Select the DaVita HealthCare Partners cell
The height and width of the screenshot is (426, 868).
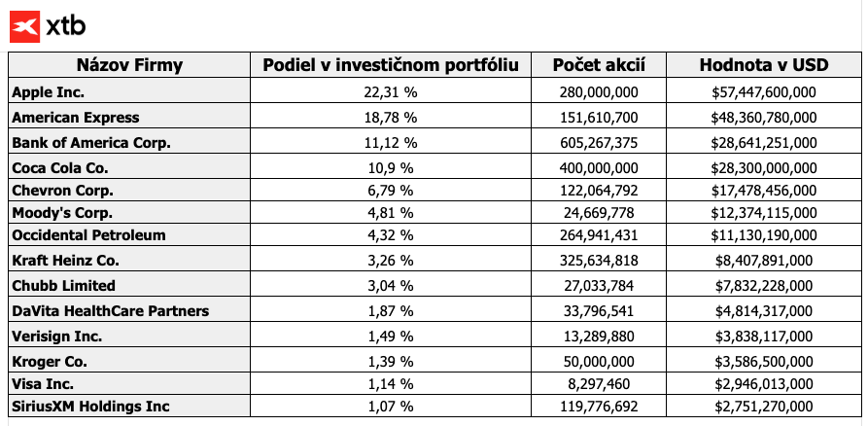point(111,310)
